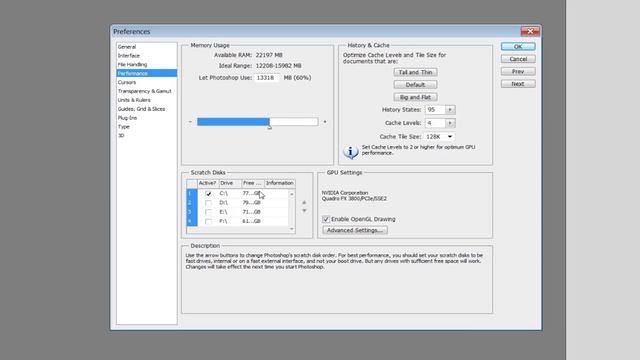Viewport: 640px width, 360px height.
Task: Open the Interface preferences category
Action: (129, 56)
